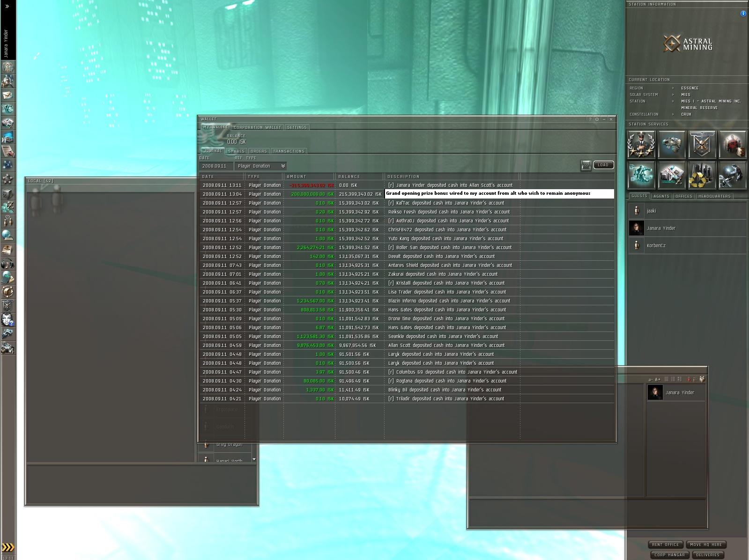This screenshot has height=560, width=749.
Task: Open the teal figure station service
Action: [641, 175]
